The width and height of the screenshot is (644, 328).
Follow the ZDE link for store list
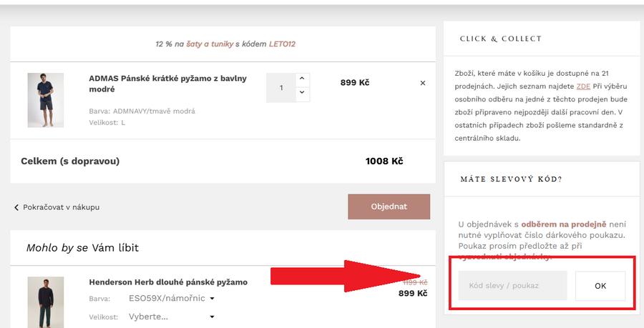583,85
